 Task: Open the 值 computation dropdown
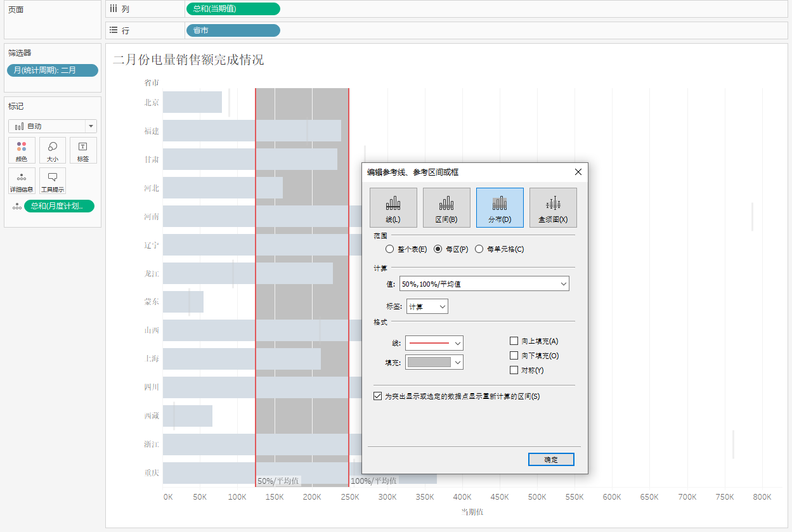pos(484,284)
